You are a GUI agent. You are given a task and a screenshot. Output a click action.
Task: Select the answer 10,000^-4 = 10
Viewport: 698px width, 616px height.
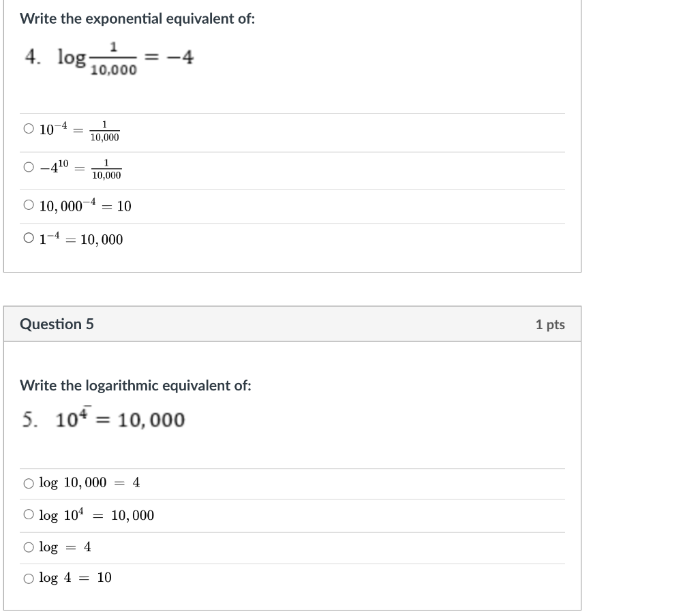pyautogui.click(x=28, y=203)
